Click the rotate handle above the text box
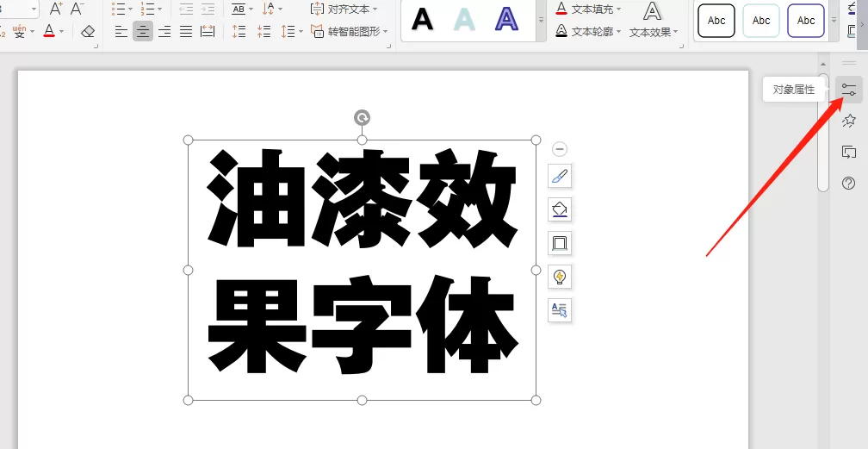The height and width of the screenshot is (449, 868). point(362,117)
